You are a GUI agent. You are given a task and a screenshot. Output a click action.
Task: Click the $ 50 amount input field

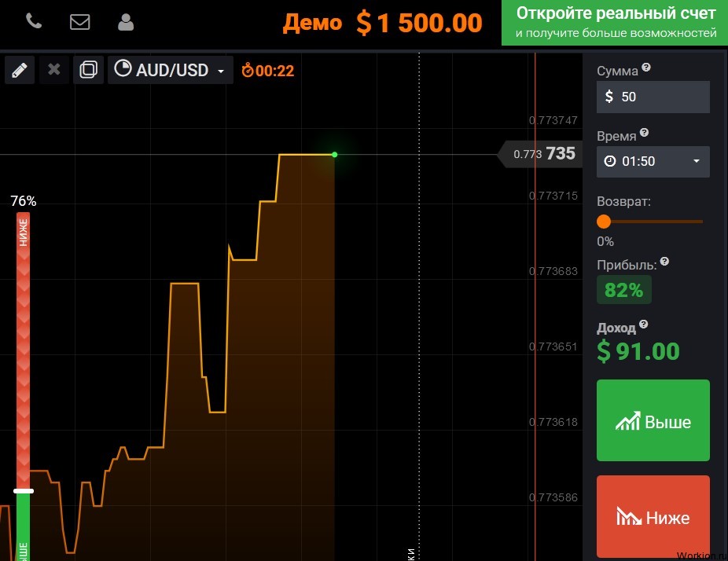(653, 97)
